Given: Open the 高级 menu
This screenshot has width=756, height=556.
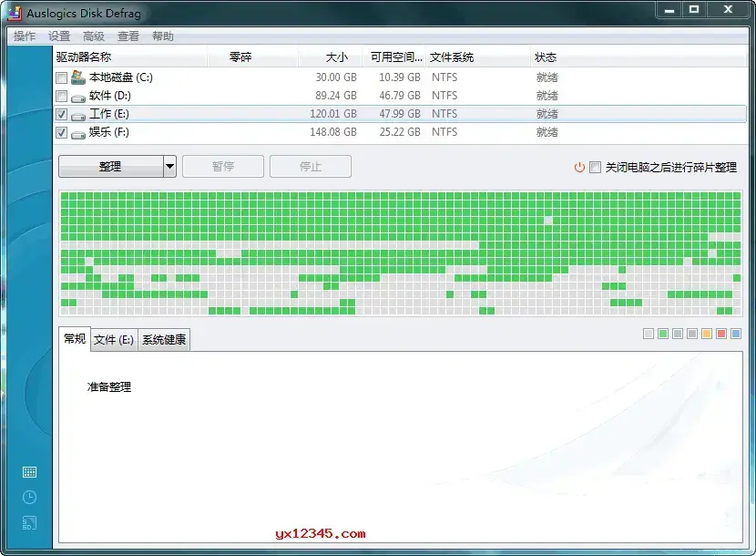Looking at the screenshot, I should [x=94, y=36].
